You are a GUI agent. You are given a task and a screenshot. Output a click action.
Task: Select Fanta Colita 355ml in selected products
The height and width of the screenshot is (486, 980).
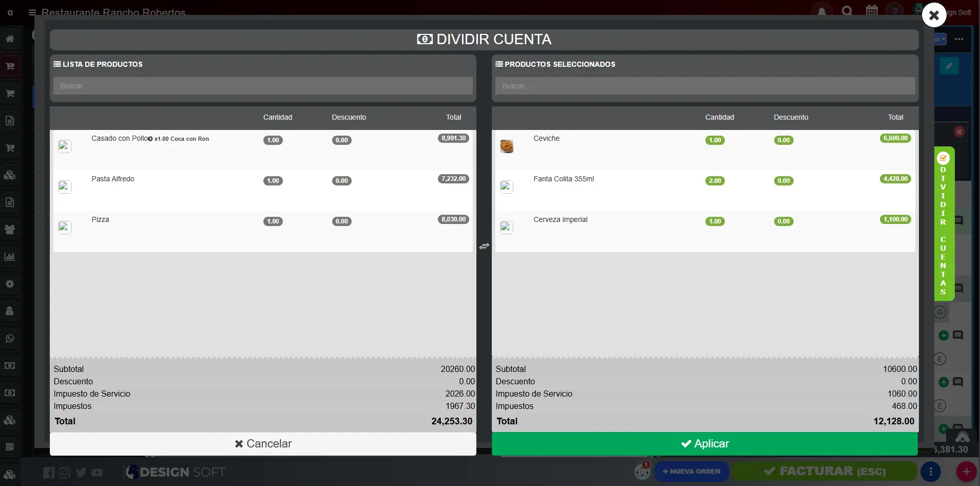click(705, 191)
